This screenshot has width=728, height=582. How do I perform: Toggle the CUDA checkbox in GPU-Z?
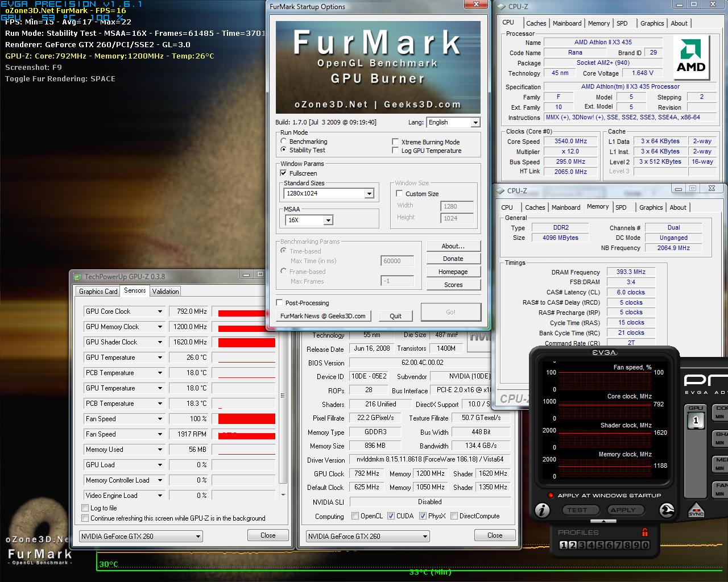click(x=391, y=516)
